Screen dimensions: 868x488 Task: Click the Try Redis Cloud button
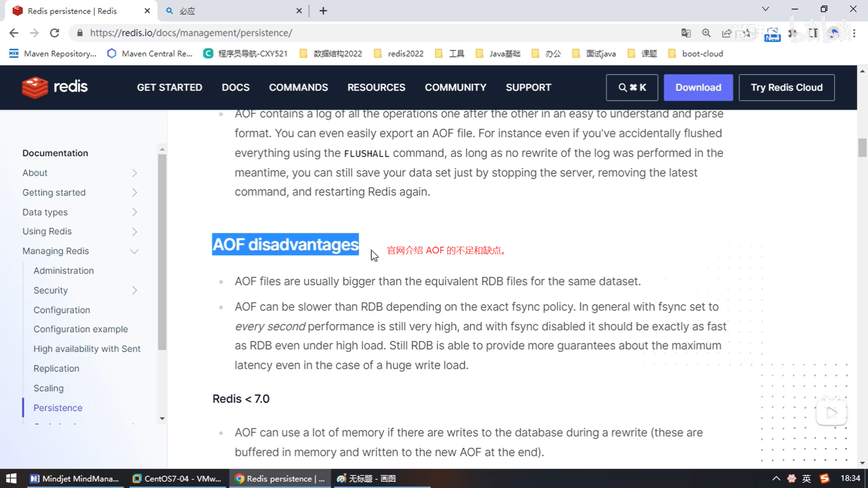(x=786, y=88)
